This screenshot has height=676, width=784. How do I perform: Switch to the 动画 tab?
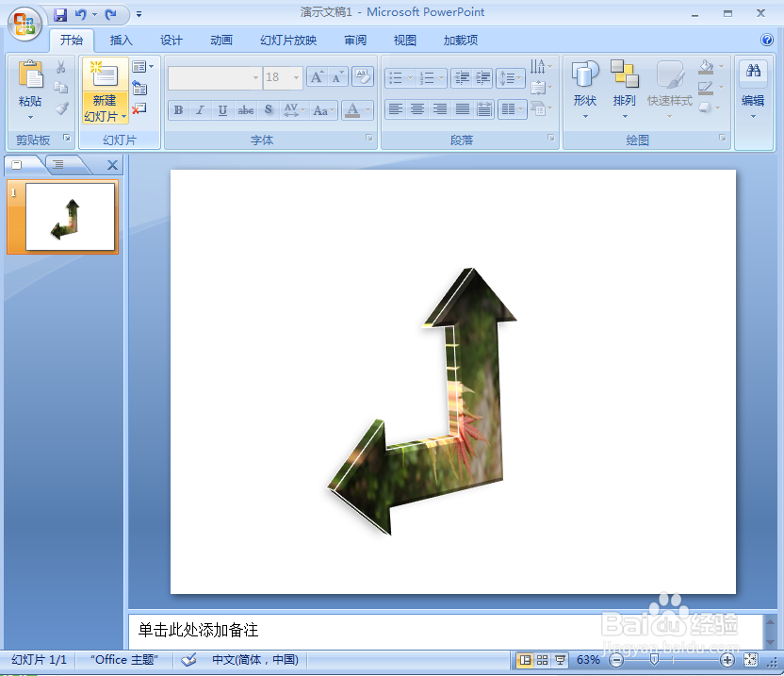coord(221,40)
